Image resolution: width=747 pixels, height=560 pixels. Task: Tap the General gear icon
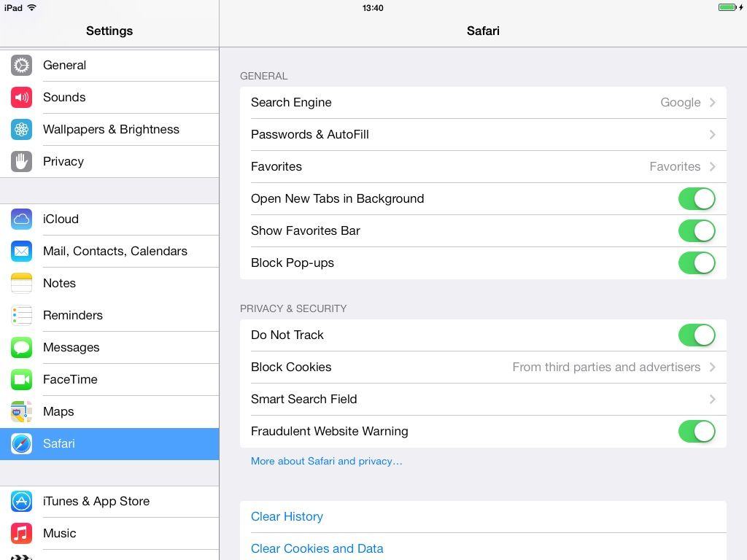[x=21, y=65]
